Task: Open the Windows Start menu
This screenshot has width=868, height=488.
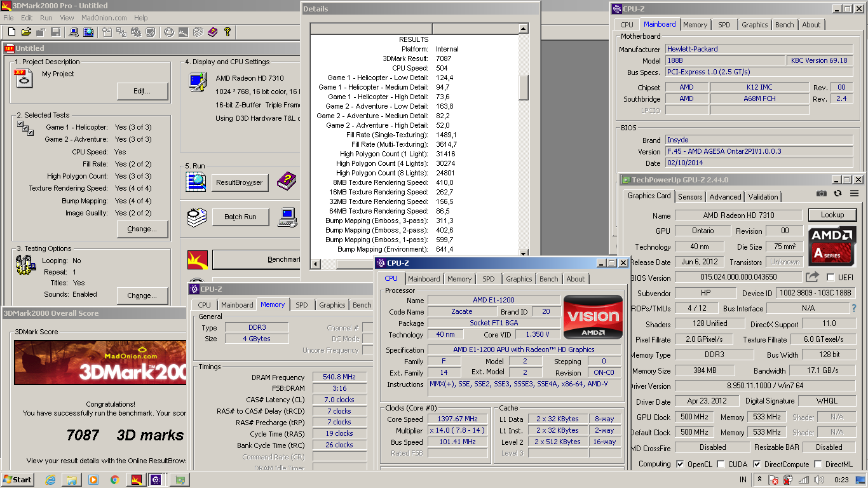Action: point(18,480)
